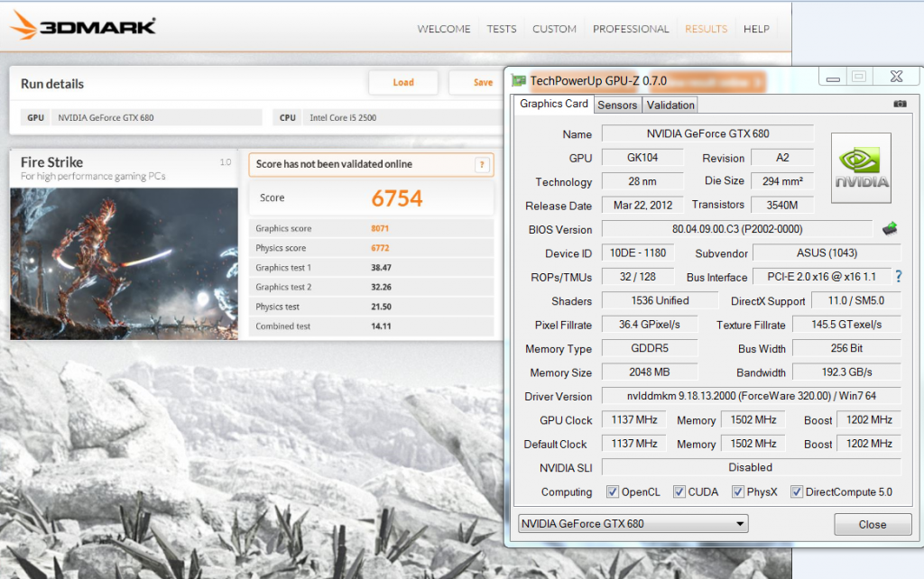Click the Transistors field 3540M
Viewport: 924px width, 579px height.
pyautogui.click(x=782, y=205)
